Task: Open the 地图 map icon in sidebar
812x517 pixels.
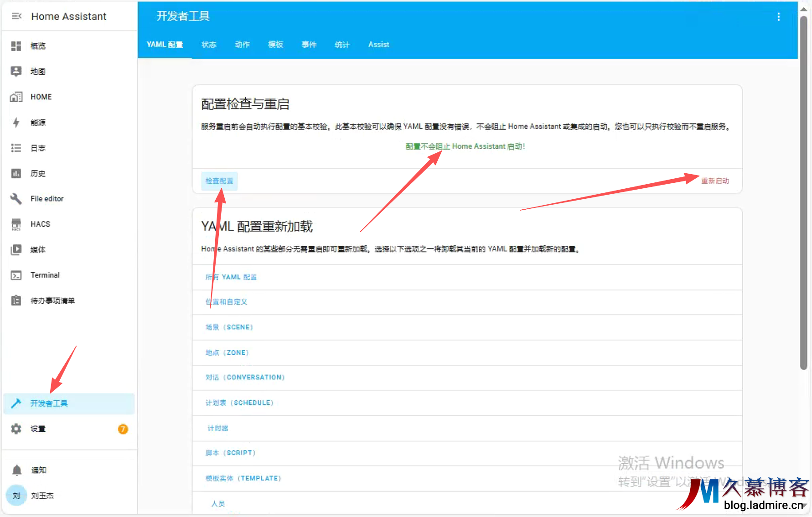Action: click(16, 72)
